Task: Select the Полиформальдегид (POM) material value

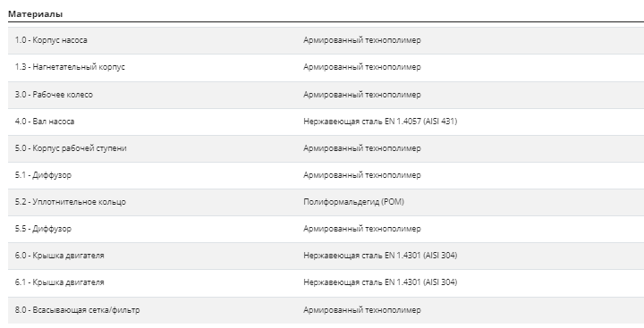Action: (x=353, y=202)
